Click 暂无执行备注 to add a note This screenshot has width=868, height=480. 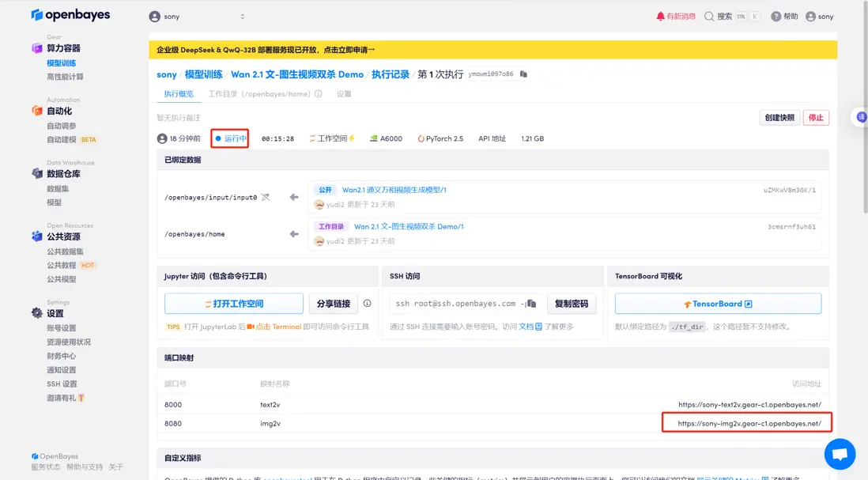(x=179, y=118)
